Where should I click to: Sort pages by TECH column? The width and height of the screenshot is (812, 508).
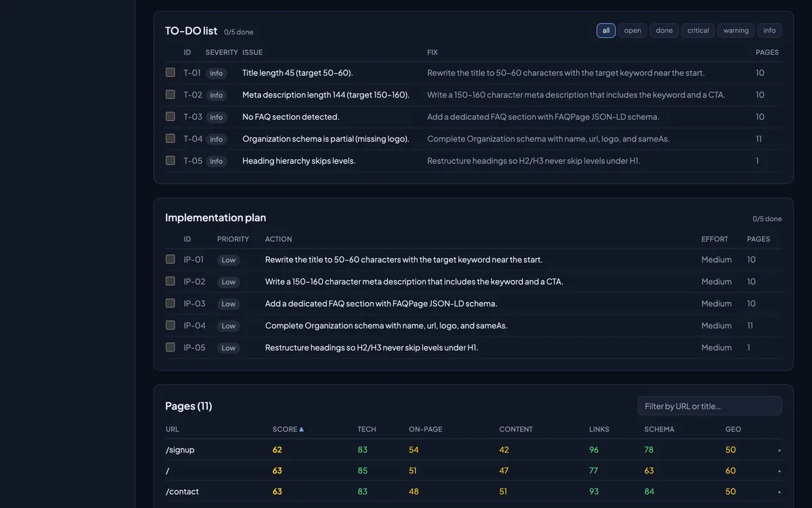pyautogui.click(x=367, y=429)
